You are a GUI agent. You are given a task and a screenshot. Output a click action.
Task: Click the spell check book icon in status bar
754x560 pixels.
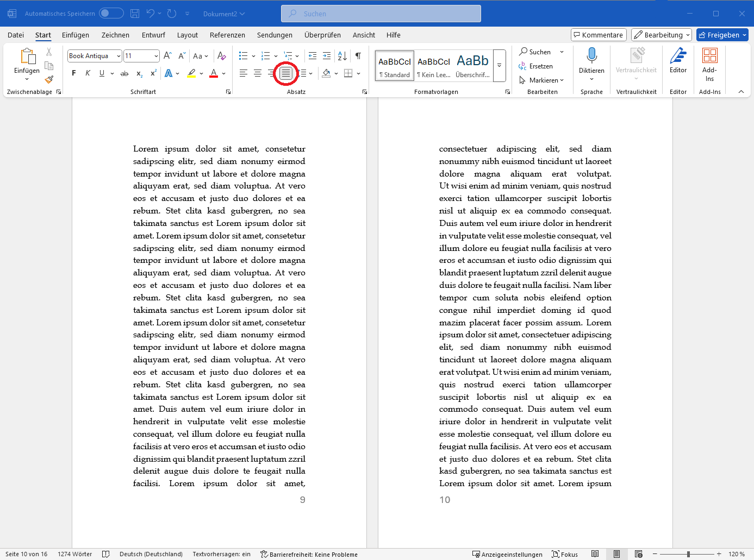click(x=106, y=554)
